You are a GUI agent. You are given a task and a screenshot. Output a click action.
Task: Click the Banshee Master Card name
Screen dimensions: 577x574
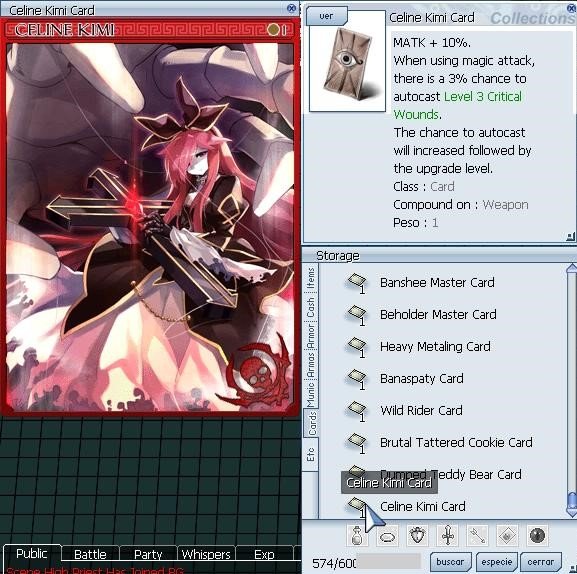tap(437, 283)
